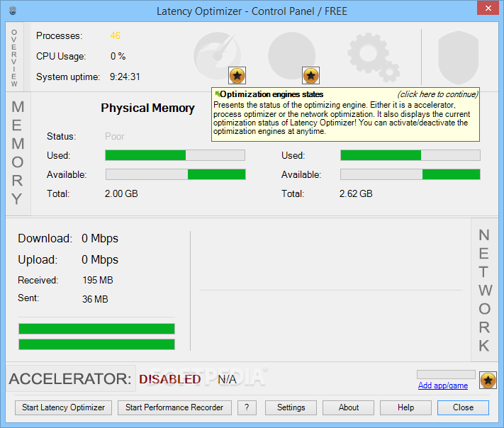
Task: Click the CPU Usage value 0 %
Action: click(118, 56)
